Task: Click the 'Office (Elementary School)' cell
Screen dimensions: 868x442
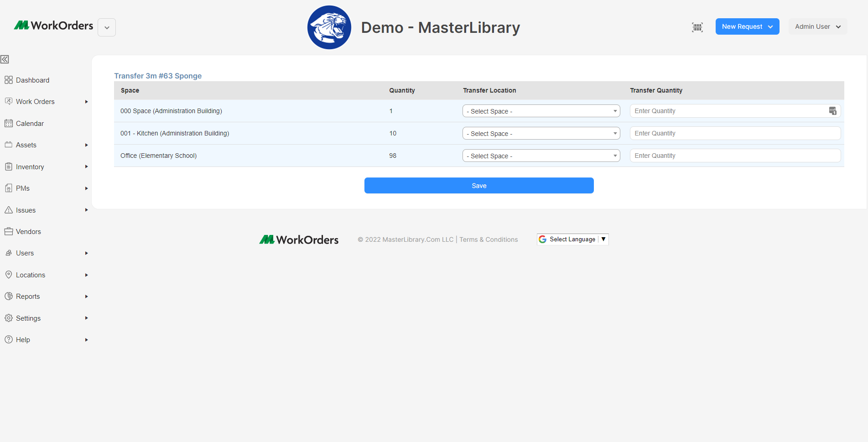Action: pyautogui.click(x=158, y=156)
